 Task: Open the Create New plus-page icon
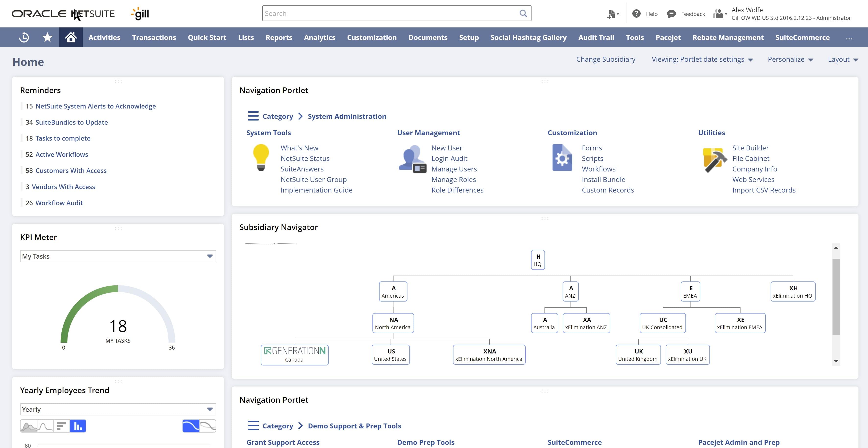pyautogui.click(x=613, y=14)
